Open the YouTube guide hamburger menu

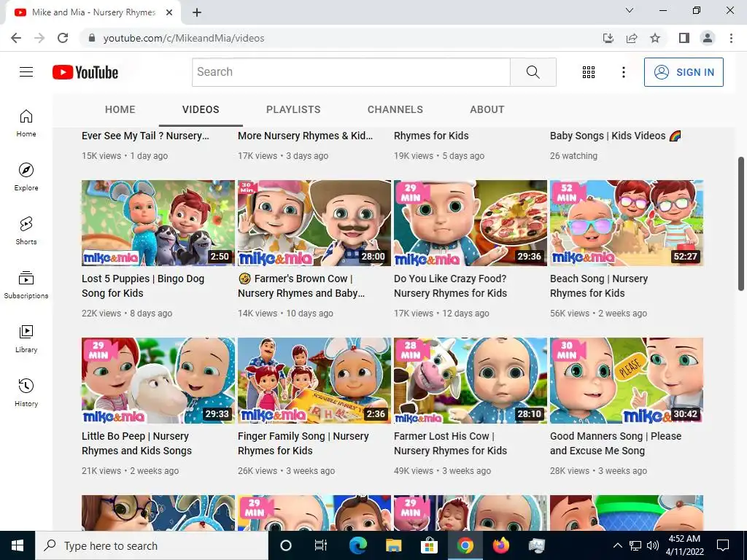click(x=26, y=72)
